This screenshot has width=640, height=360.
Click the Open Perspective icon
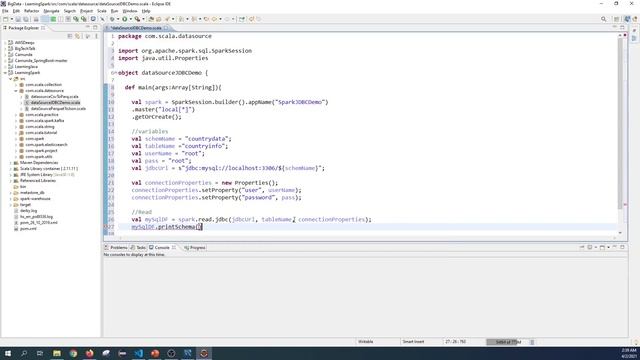click(x=617, y=19)
